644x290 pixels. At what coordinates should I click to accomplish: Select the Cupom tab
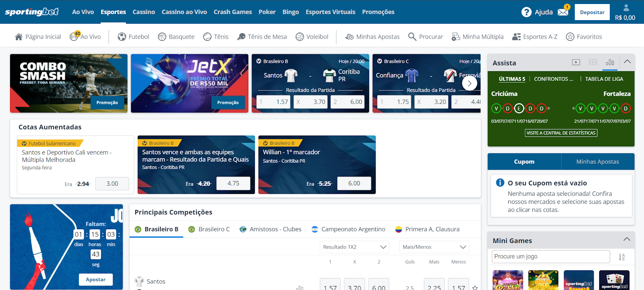click(524, 162)
